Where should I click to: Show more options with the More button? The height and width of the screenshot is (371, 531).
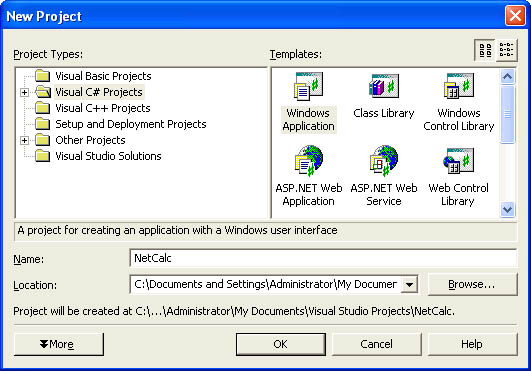pyautogui.click(x=59, y=344)
